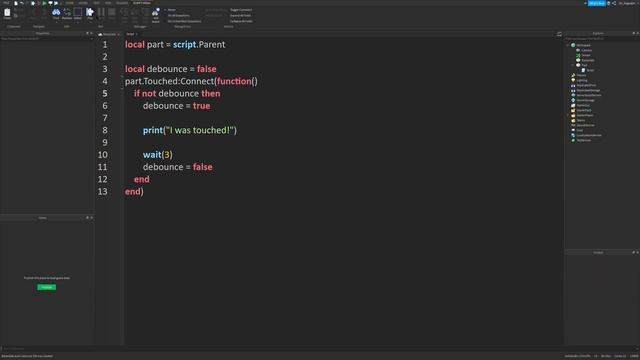Select StarterPack in Explorer
This screenshot has width=640, height=360.
click(x=584, y=110)
